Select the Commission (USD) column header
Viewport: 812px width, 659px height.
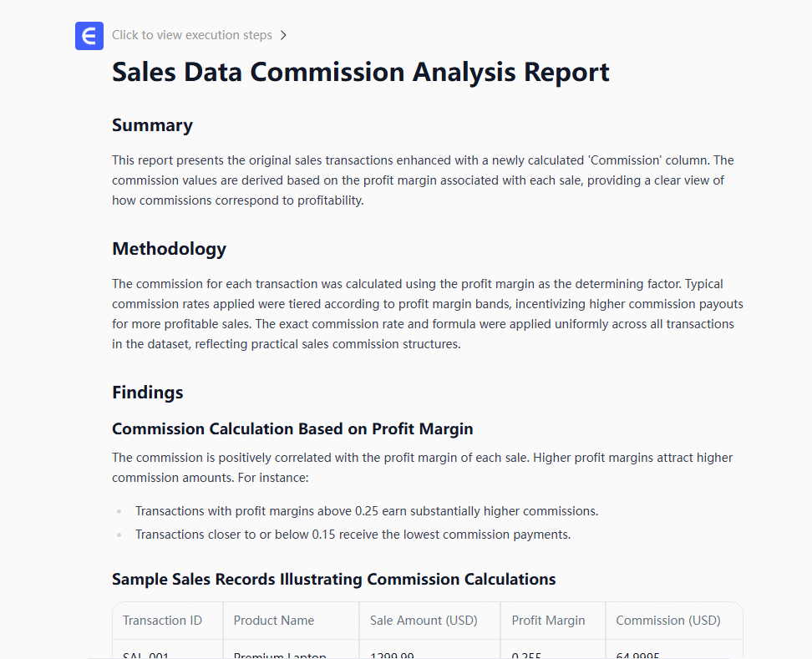[x=668, y=621]
